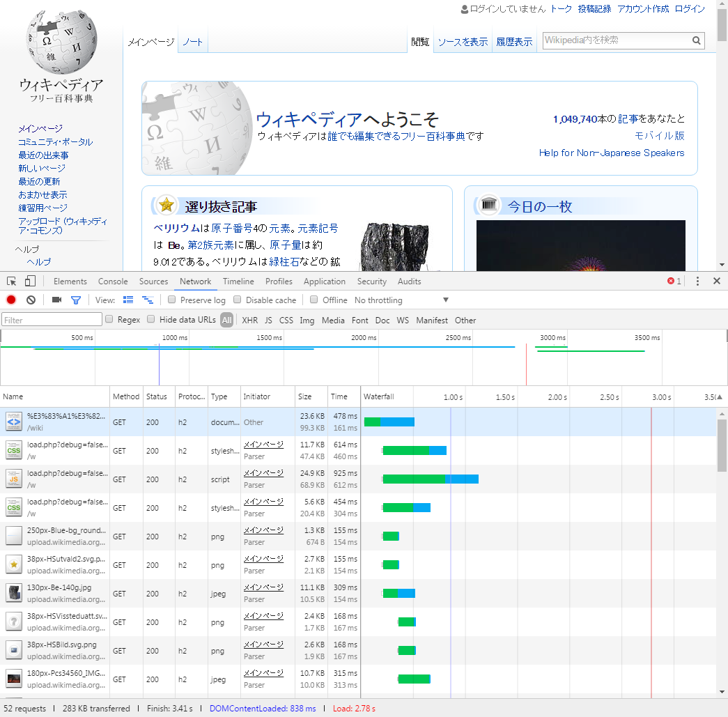Open おまかせ表示 sidebar link

click(x=42, y=194)
